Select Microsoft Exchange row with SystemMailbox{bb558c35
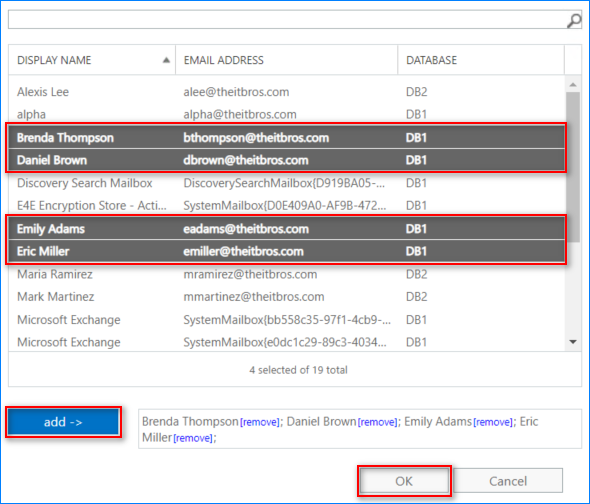The height and width of the screenshot is (504, 590). (x=287, y=320)
